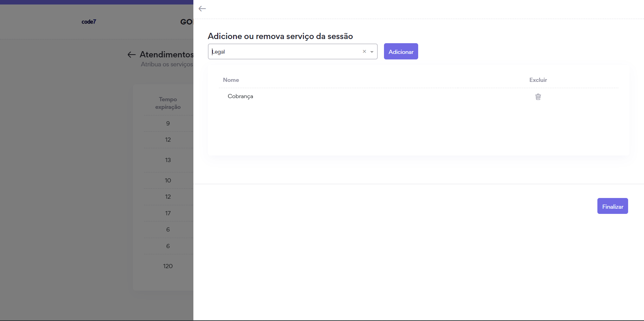Click the back arrow in the side panel
This screenshot has width=644, height=321.
click(x=202, y=9)
